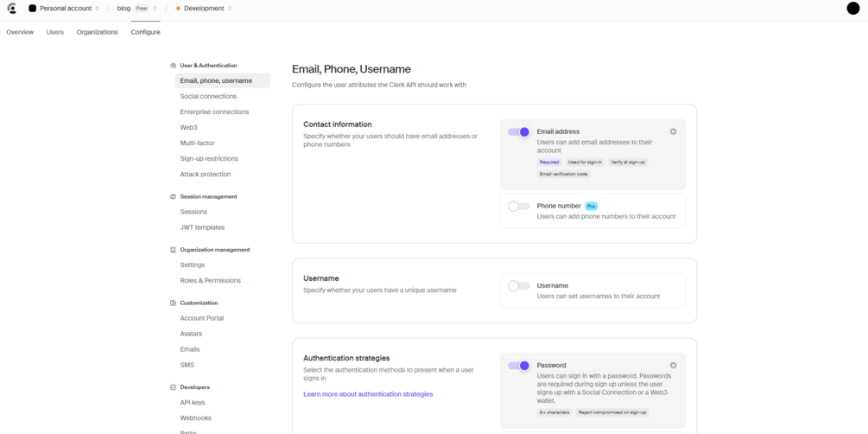The image size is (868, 434).
Task: Open the Development environment dropdown
Action: click(204, 9)
